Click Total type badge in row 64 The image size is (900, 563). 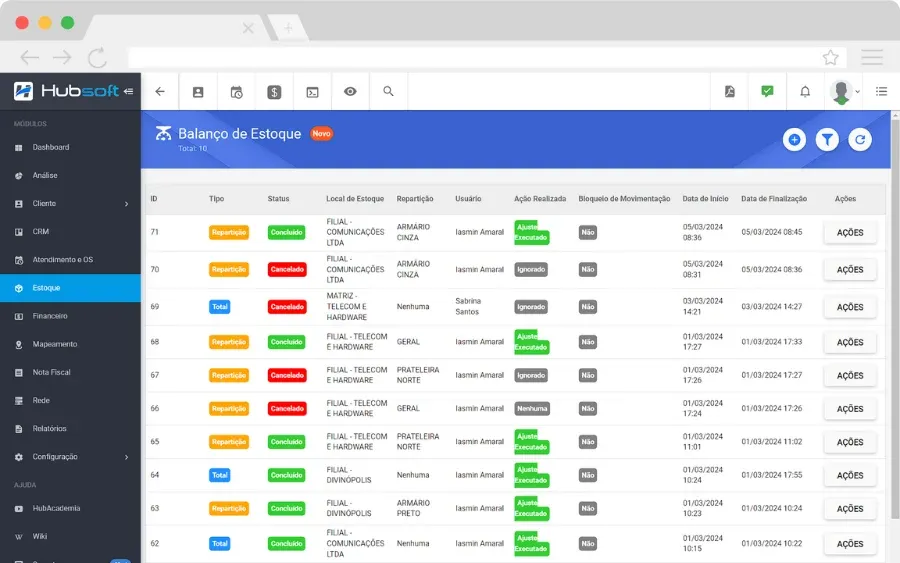coord(220,475)
